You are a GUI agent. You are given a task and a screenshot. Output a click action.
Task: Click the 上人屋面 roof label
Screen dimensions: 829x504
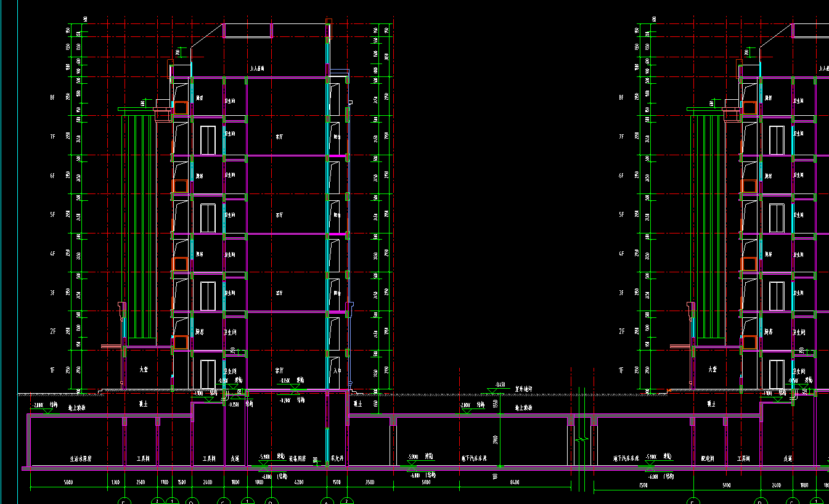(257, 69)
